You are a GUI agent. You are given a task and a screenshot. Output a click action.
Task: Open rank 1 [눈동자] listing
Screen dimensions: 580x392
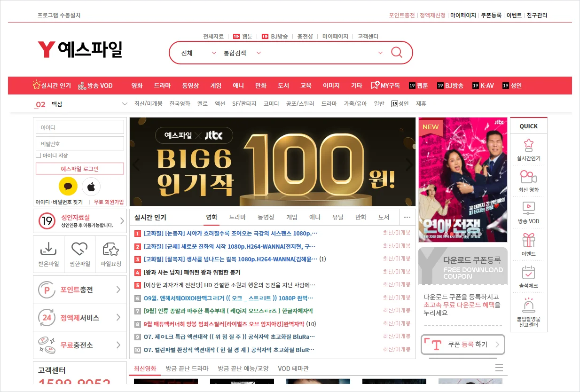pos(230,233)
